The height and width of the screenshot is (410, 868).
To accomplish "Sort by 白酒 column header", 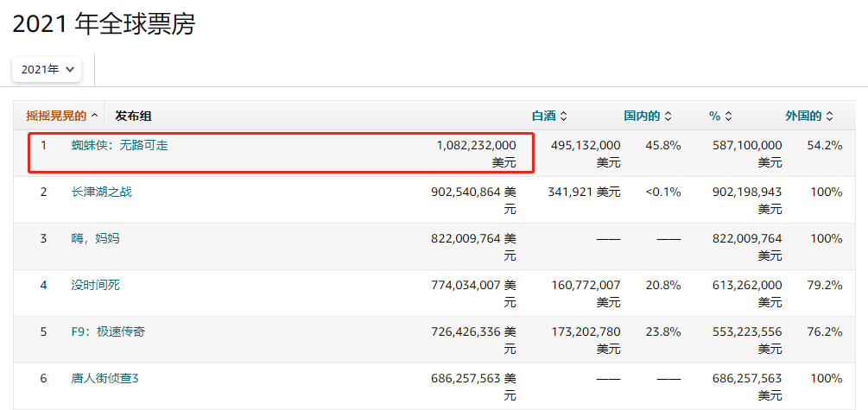I will click(x=549, y=116).
